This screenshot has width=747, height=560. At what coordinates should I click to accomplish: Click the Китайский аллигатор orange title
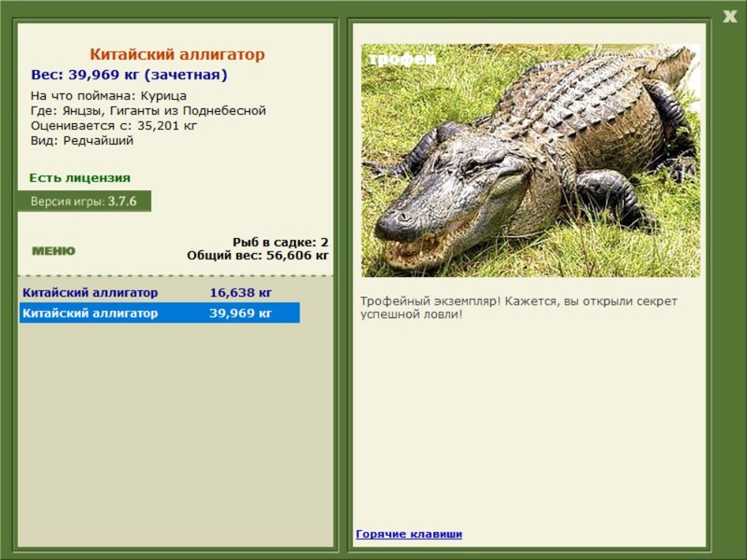point(177,54)
